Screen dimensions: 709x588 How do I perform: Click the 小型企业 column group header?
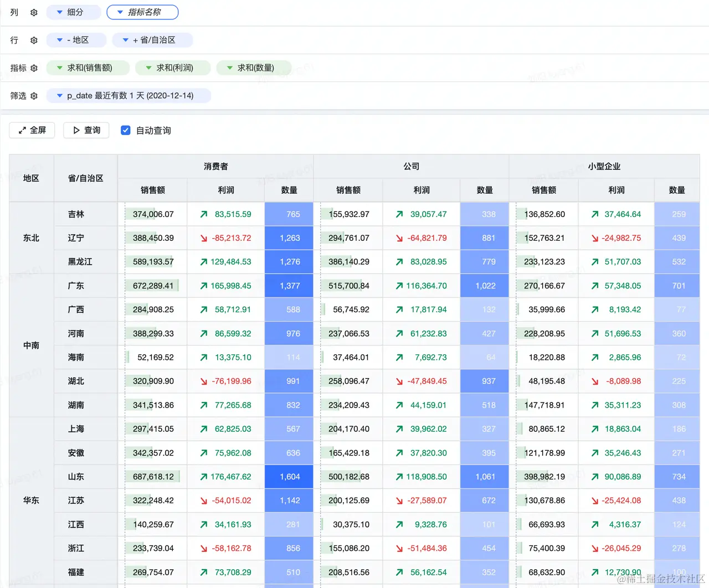point(604,166)
